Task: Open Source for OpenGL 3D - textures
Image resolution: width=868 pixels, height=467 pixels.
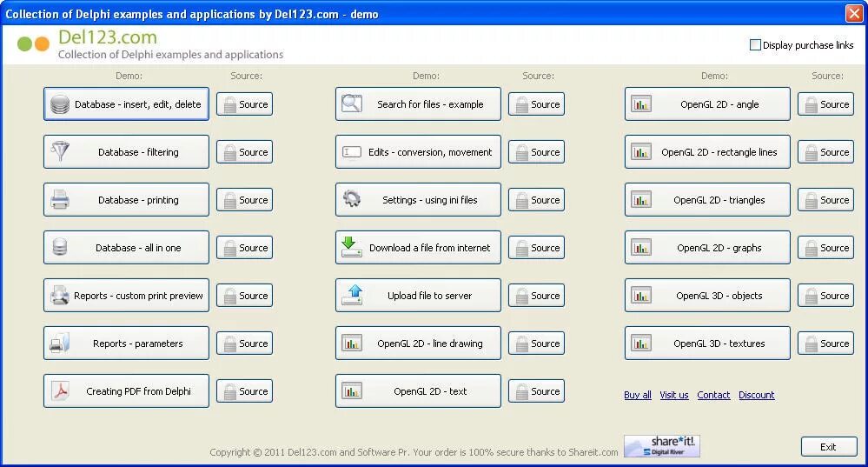Action: [826, 344]
